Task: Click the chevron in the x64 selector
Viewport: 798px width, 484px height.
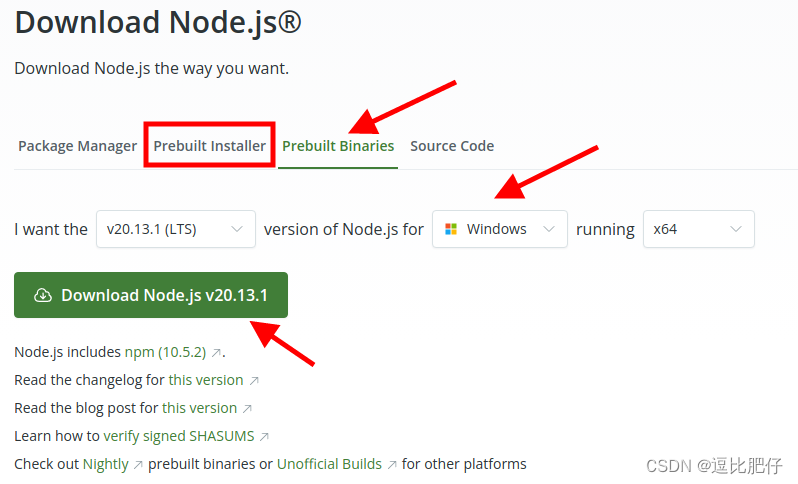Action: pyautogui.click(x=736, y=229)
